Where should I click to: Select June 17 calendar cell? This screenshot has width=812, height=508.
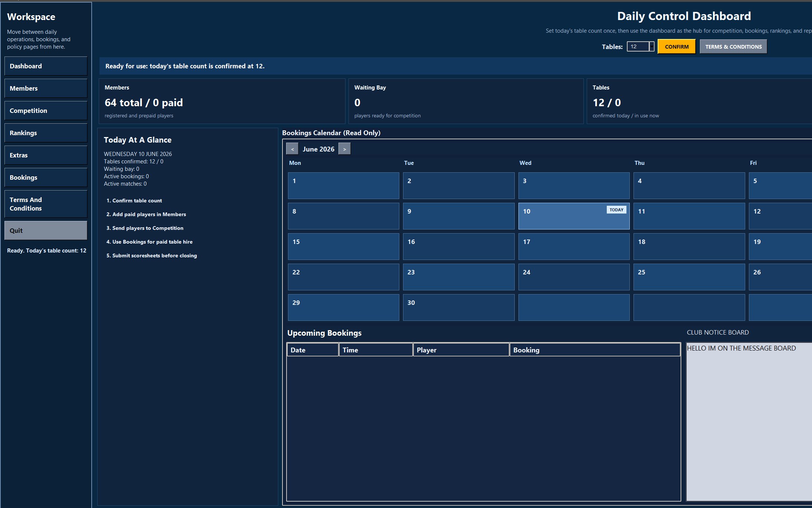click(x=574, y=247)
